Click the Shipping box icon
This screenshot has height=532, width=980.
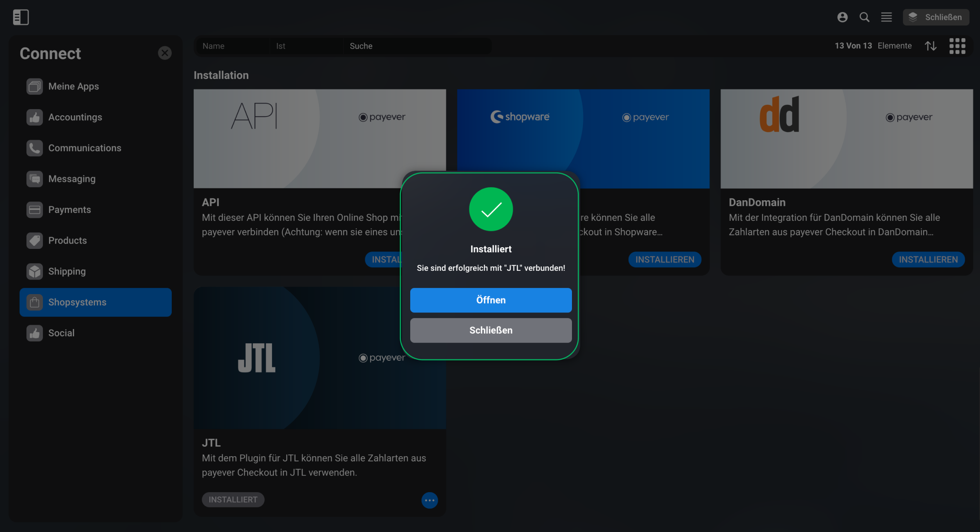pos(35,271)
